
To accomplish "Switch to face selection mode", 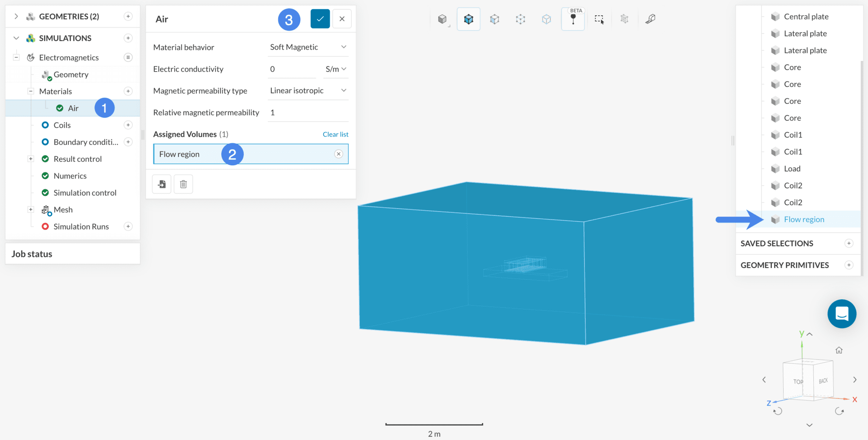I will point(495,19).
